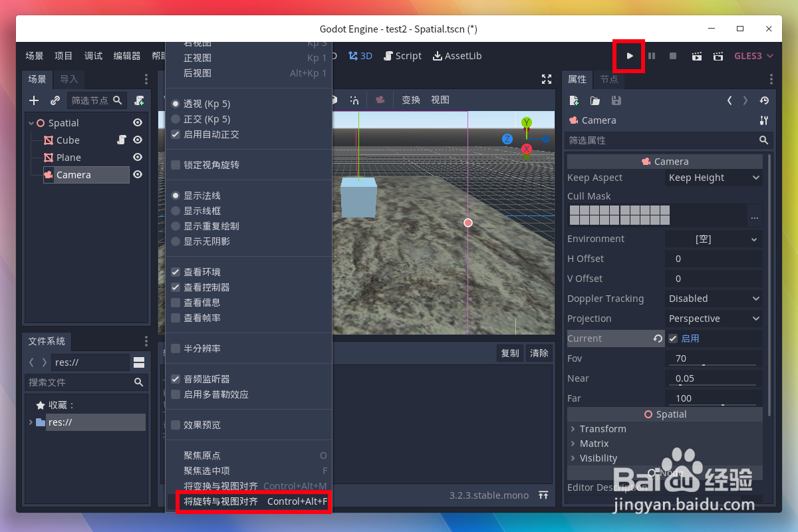The width and height of the screenshot is (798, 532).
Task: Expand Visibility section
Action: [664, 458]
